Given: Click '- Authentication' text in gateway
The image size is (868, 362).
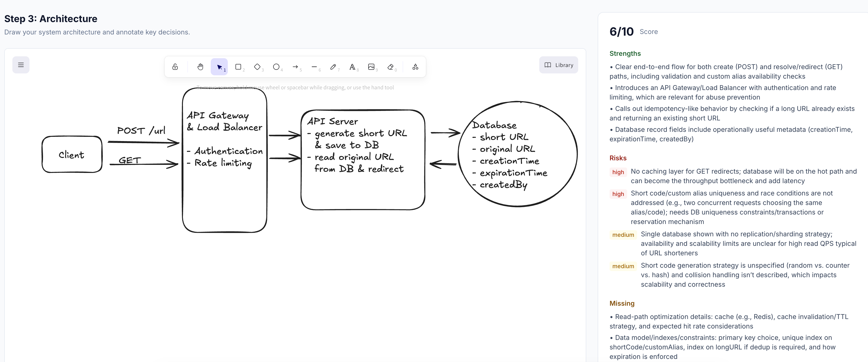Looking at the screenshot, I should 225,151.
